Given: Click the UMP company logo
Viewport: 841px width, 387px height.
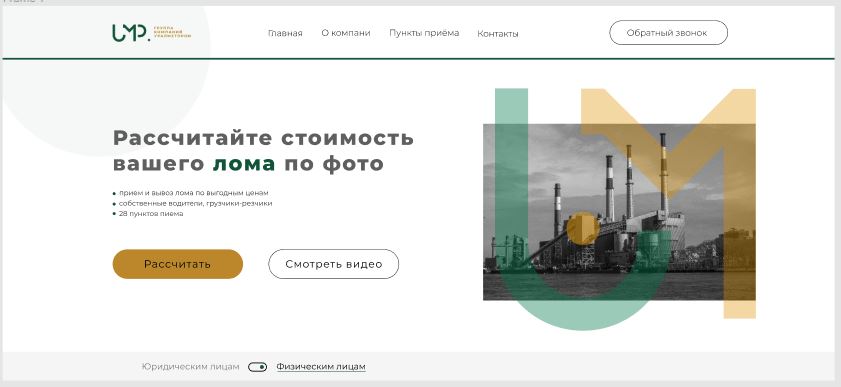Looking at the screenshot, I should tap(131, 33).
